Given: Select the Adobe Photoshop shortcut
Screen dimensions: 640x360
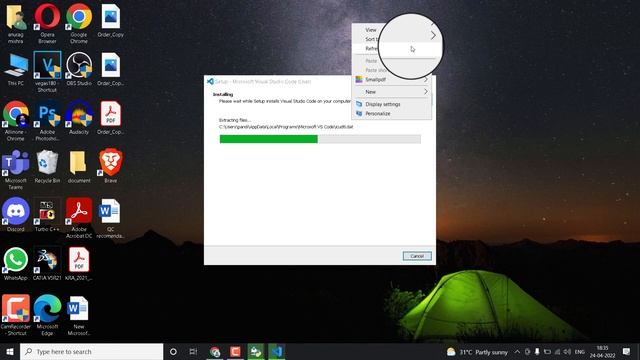Looking at the screenshot, I should [x=47, y=120].
